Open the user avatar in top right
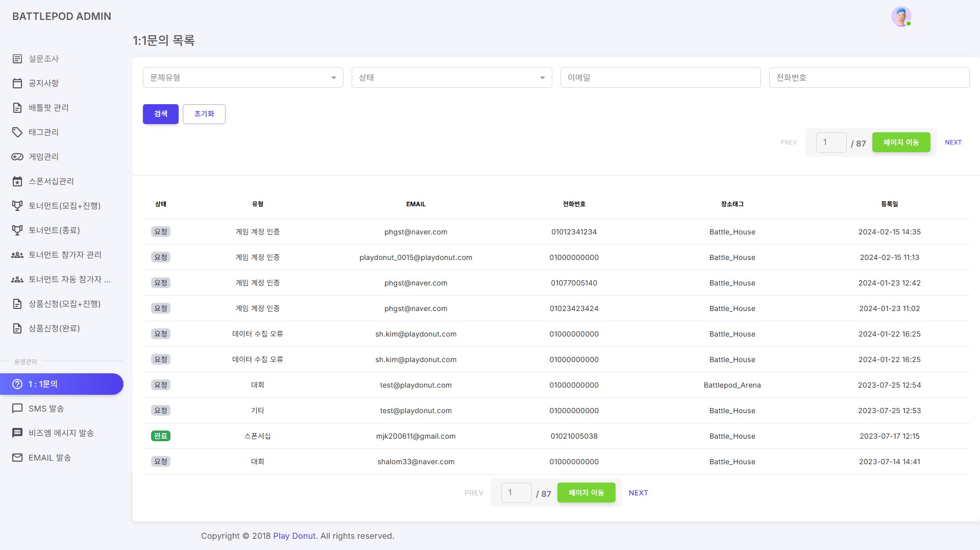This screenshot has height=550, width=980. (901, 16)
